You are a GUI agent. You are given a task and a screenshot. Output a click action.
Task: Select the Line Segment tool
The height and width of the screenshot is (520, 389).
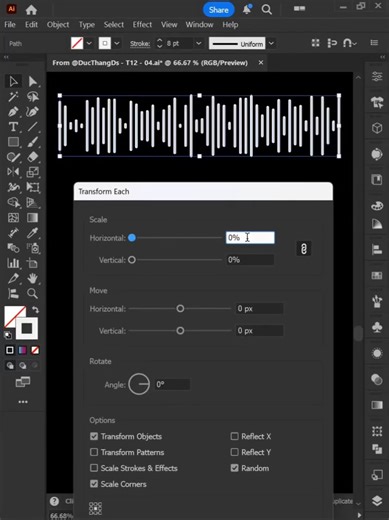32,127
